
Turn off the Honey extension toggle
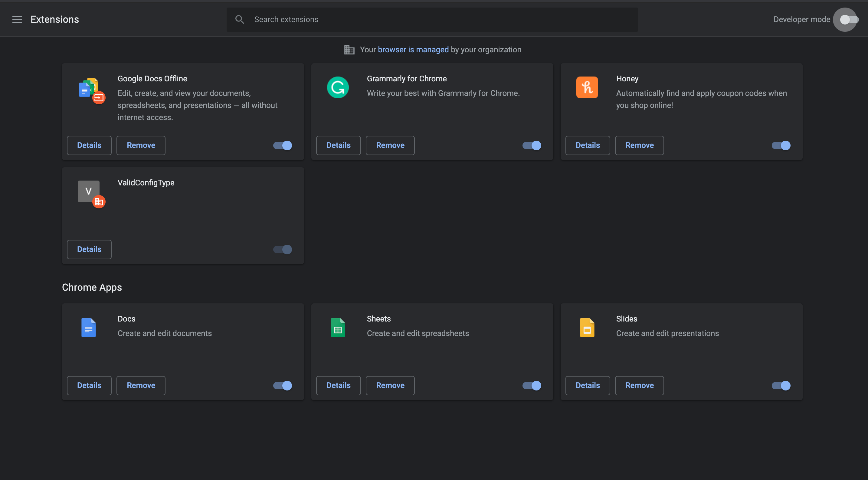pyautogui.click(x=781, y=145)
